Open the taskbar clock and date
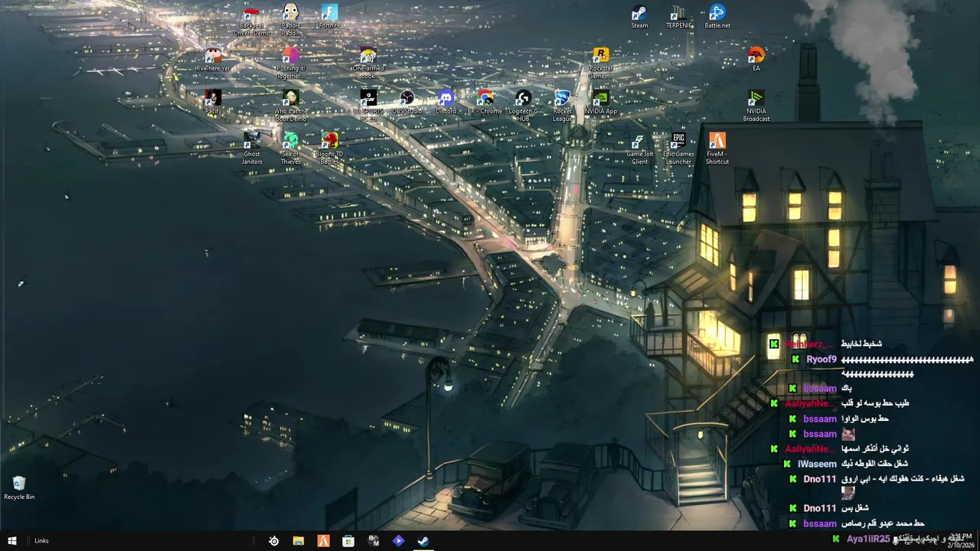980x551 pixels. tap(960, 540)
